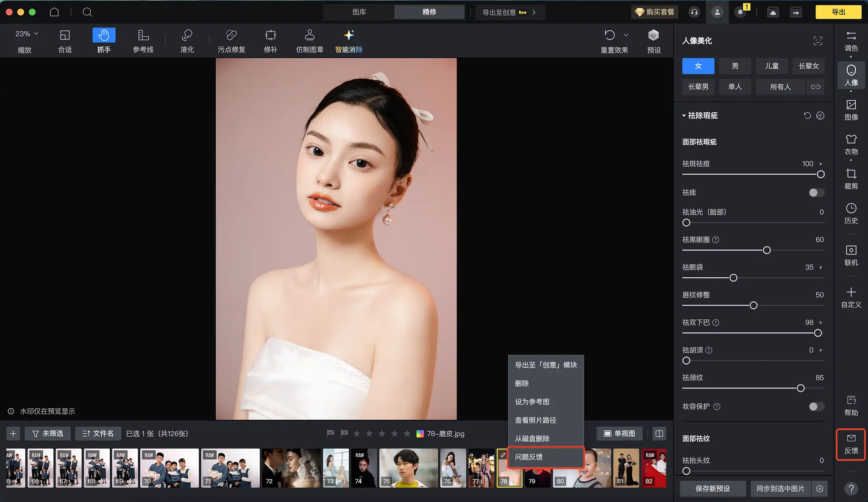Select the 儿童 children portrait category
868x502 pixels.
click(x=772, y=66)
